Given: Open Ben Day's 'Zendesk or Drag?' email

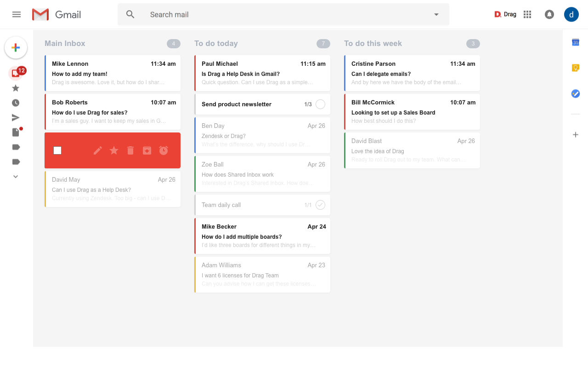Looking at the screenshot, I should (262, 135).
